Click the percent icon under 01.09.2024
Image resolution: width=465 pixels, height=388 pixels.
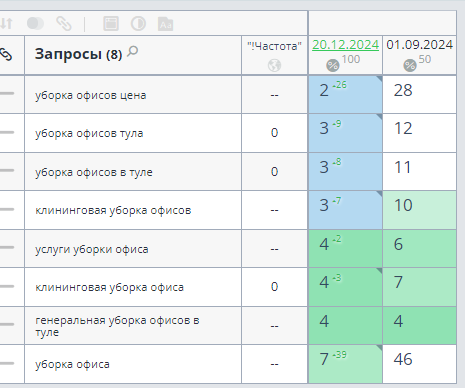[x=410, y=65]
